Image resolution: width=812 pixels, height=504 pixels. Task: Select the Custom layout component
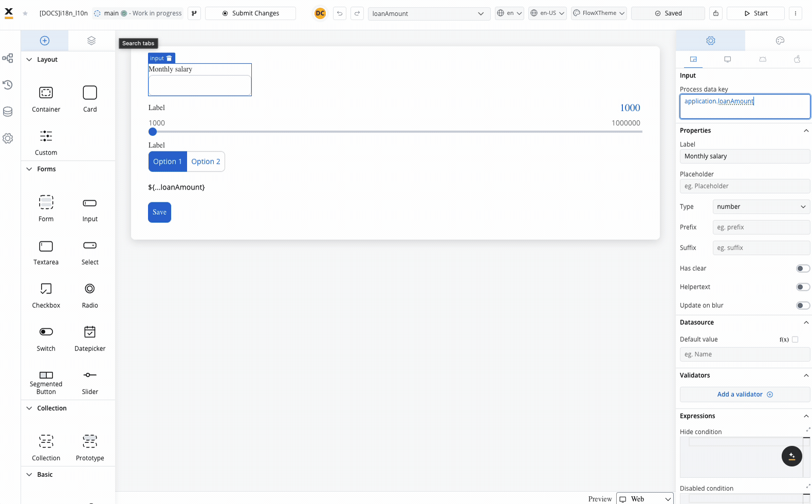pyautogui.click(x=46, y=142)
